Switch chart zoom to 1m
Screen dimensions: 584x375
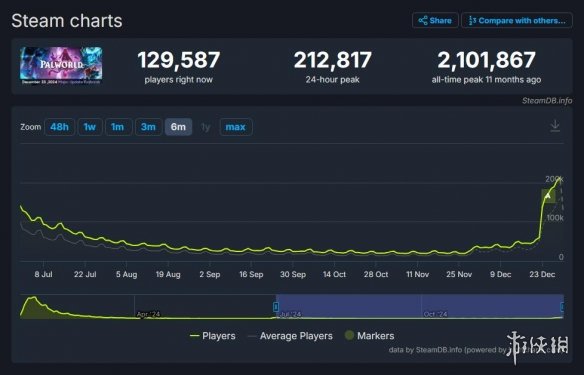[x=118, y=127]
